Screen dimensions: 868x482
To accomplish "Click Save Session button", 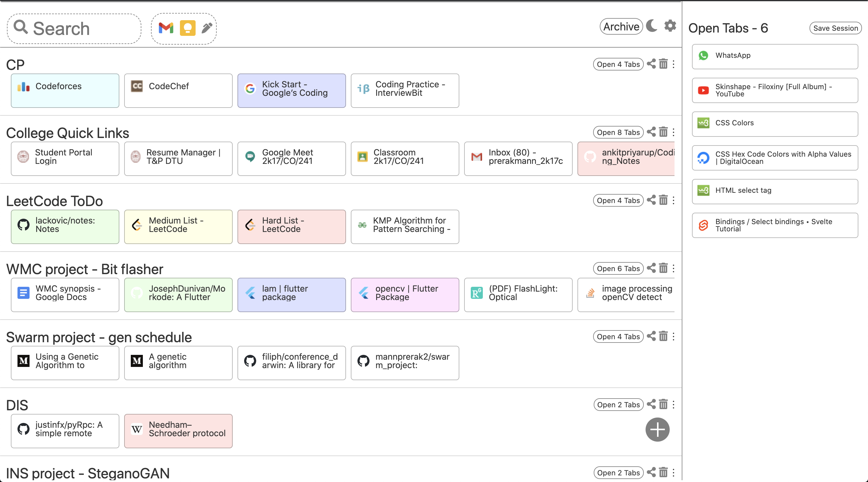I will pos(835,28).
